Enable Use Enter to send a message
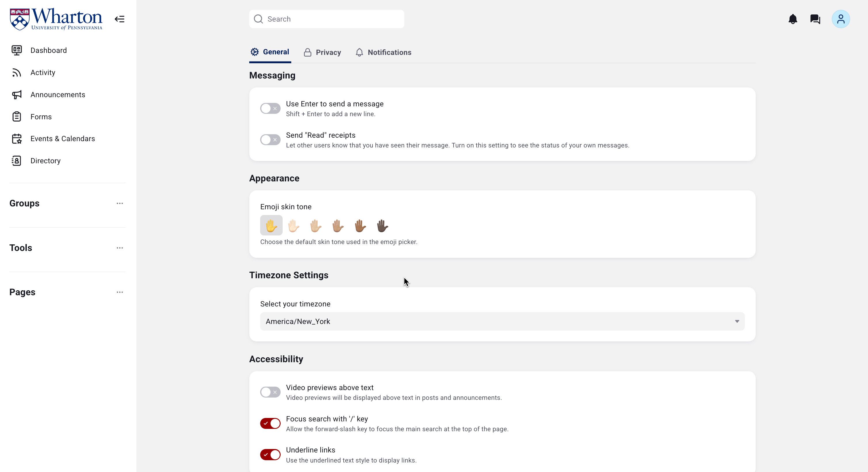This screenshot has height=472, width=868. point(270,108)
